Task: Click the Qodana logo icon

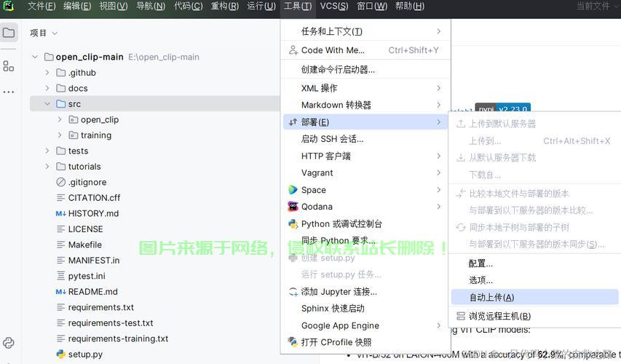Action: [x=293, y=207]
